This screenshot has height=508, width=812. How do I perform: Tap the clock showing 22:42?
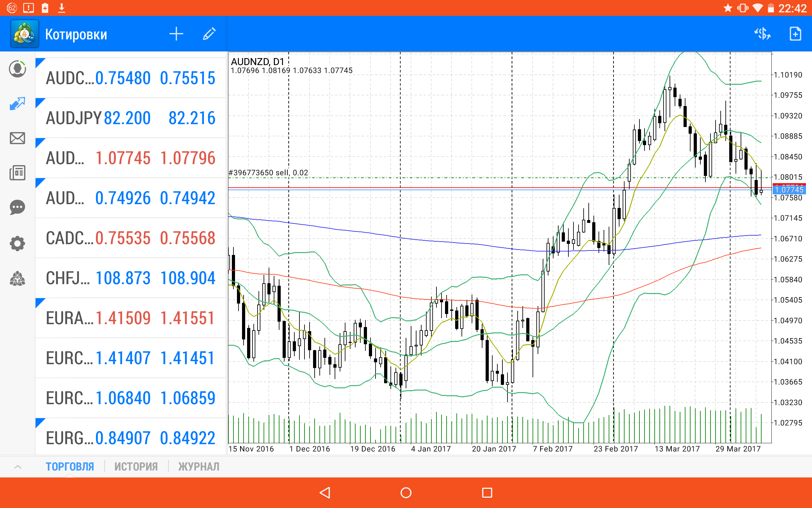(x=793, y=8)
